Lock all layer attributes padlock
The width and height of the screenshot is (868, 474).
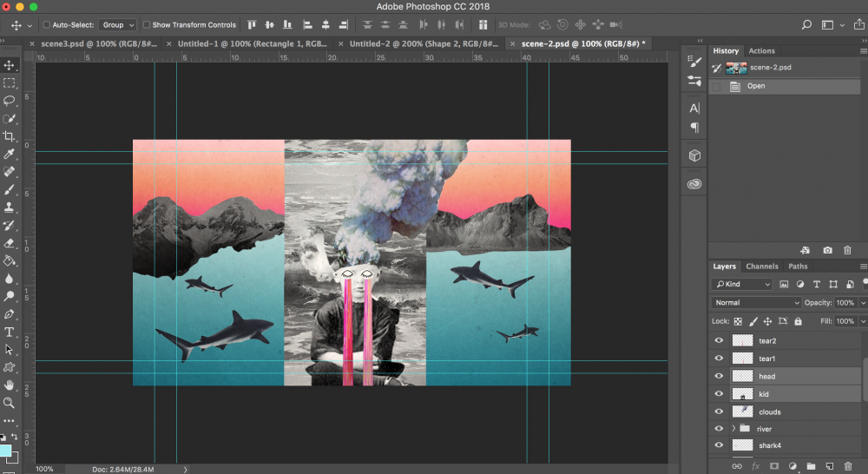click(x=798, y=321)
